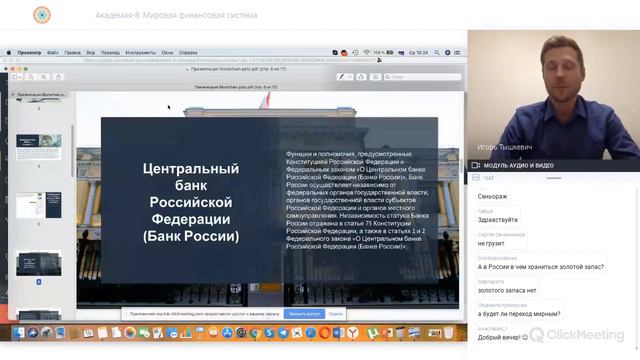
Task: Click slide heading "Центральный банк Российской Федерации"
Action: 191,194
